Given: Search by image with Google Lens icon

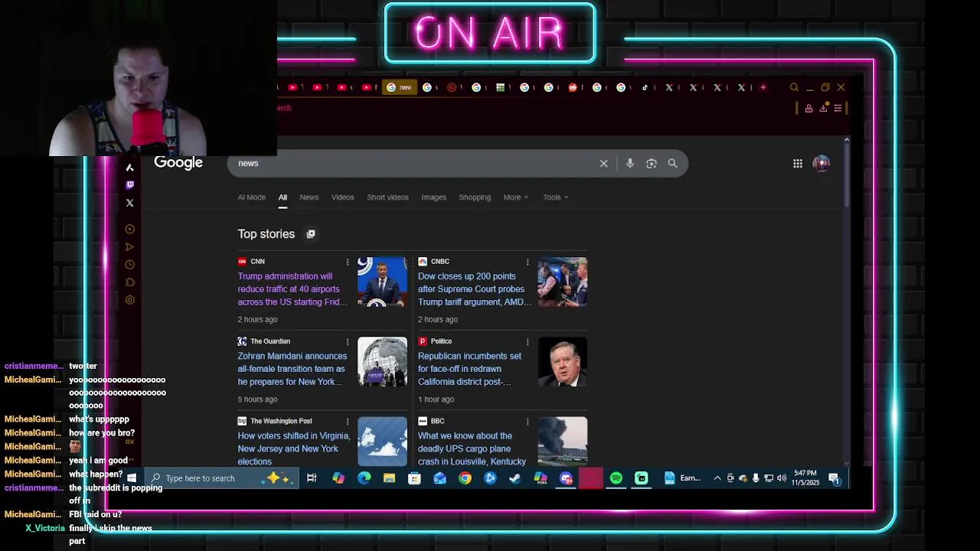Looking at the screenshot, I should tap(651, 163).
